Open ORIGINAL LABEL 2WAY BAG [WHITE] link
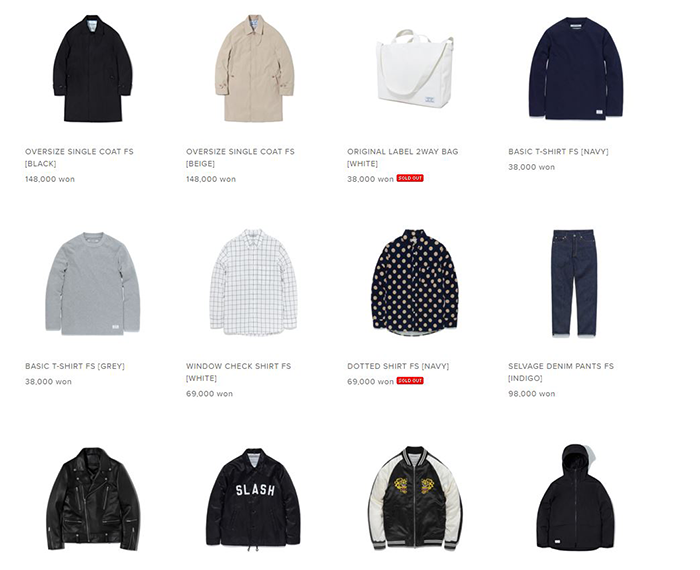The width and height of the screenshot is (700, 570). coord(403,158)
